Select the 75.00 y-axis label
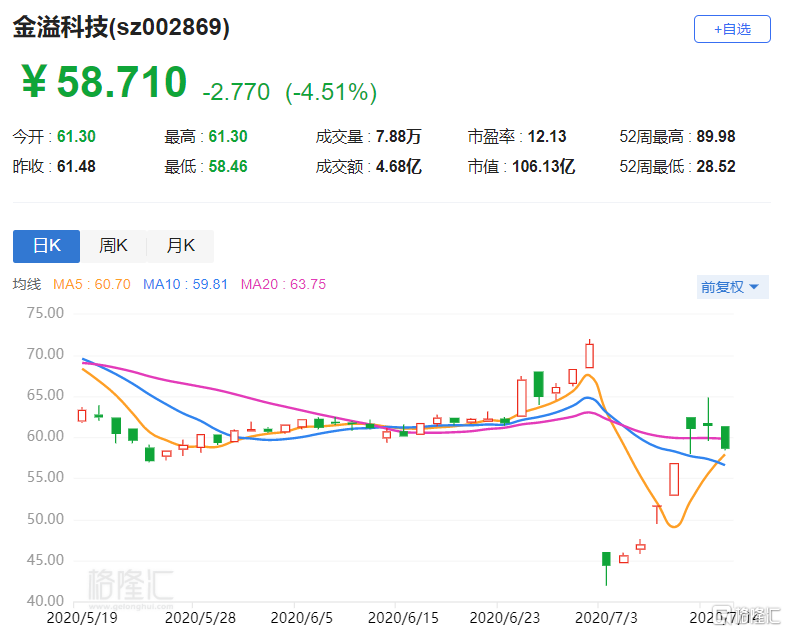787x632 pixels. click(45, 313)
